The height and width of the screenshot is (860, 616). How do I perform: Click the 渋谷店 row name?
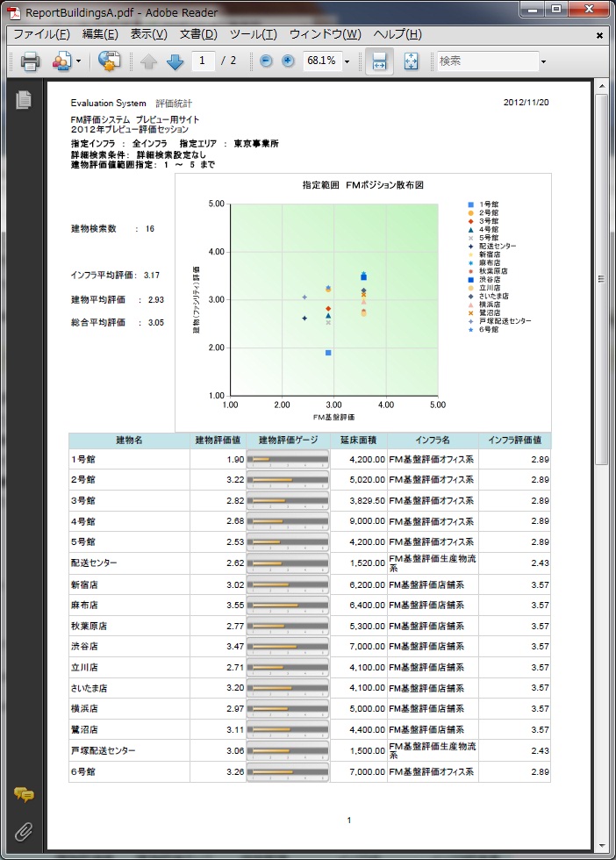point(84,647)
